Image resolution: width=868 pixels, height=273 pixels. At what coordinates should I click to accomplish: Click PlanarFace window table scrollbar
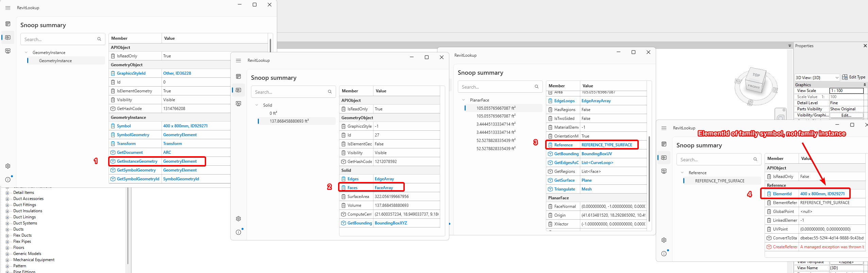(x=649, y=178)
